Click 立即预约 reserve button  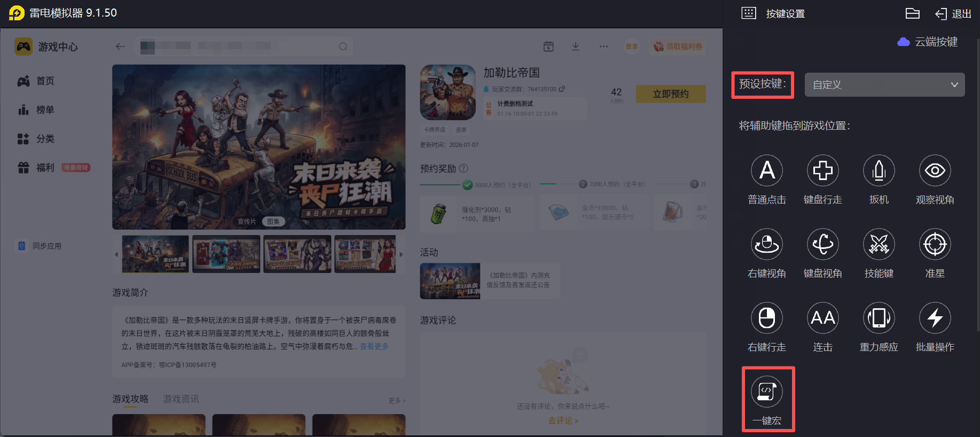tap(671, 93)
